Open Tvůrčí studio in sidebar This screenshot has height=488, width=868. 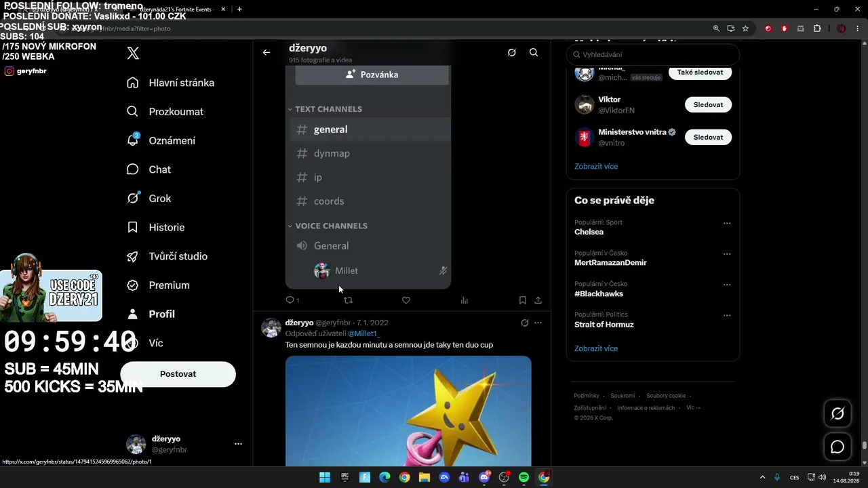pyautogui.click(x=167, y=256)
